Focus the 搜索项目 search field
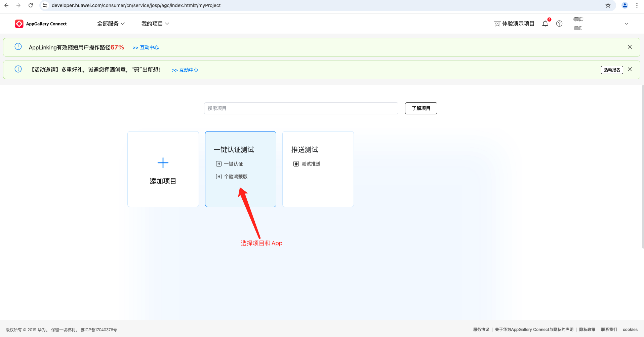644x337 pixels. 301,108
